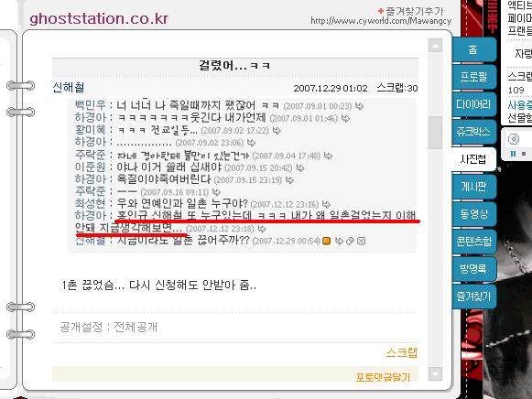Click the reply arrow next to 이준원's comment
Screen dimensions: 532x399
(300, 167)
